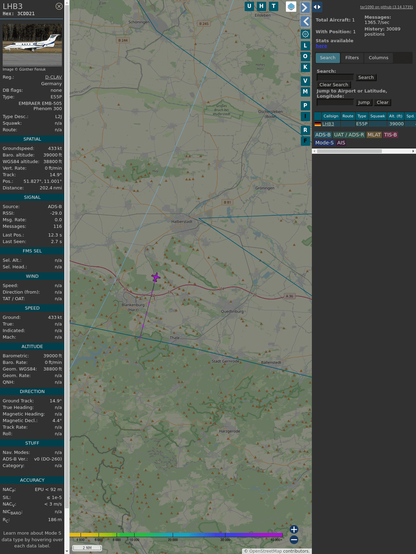Select the purple aircraft icon on map

(x=156, y=277)
